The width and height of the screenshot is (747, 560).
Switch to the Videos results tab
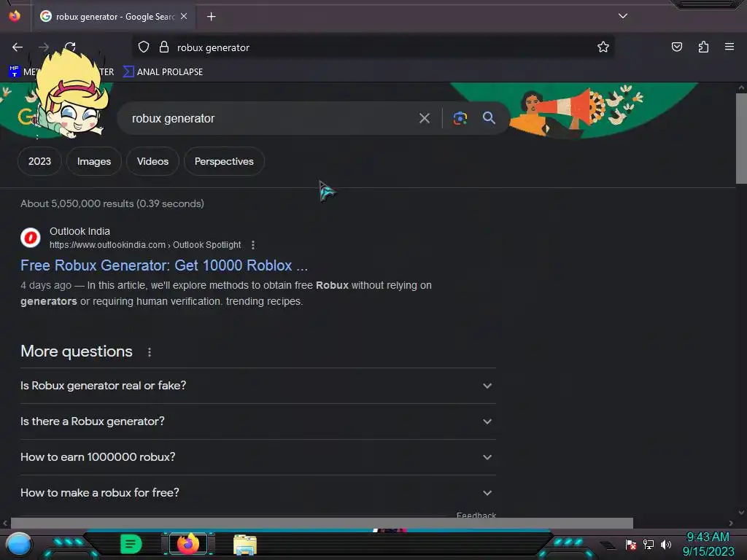coord(152,161)
